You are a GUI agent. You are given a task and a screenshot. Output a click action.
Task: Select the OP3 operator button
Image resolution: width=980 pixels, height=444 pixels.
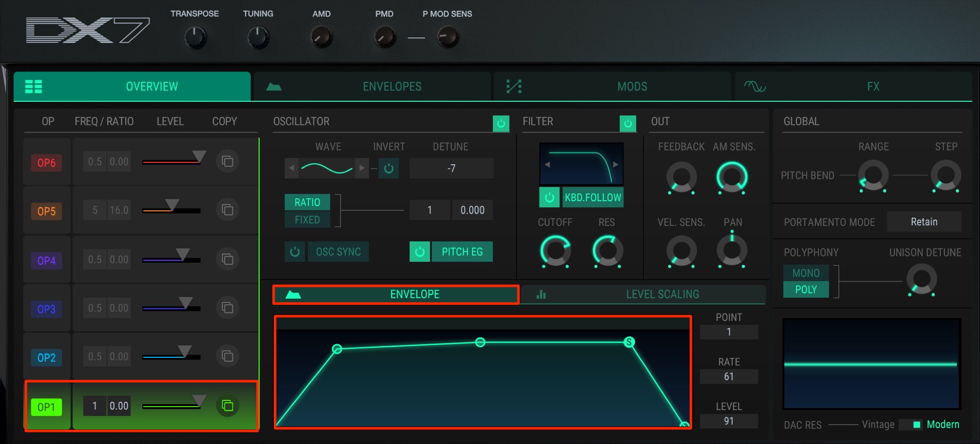(x=46, y=309)
